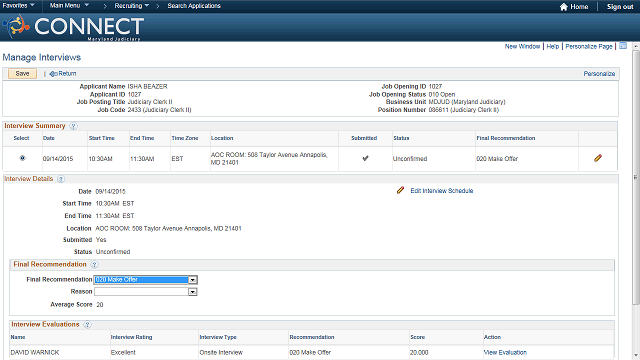The image size is (640, 360).
Task: Expand the Final Recommendation dropdown
Action: pyautogui.click(x=193, y=280)
